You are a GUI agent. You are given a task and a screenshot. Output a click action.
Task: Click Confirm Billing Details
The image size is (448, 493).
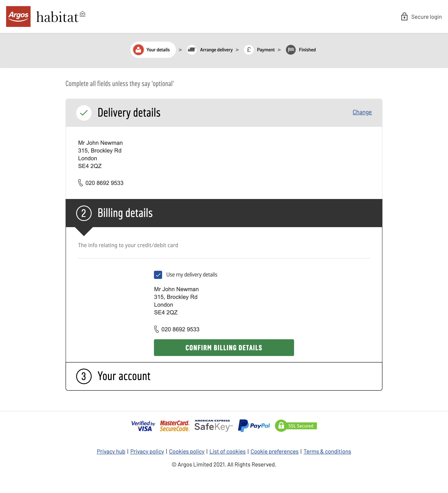tap(224, 347)
